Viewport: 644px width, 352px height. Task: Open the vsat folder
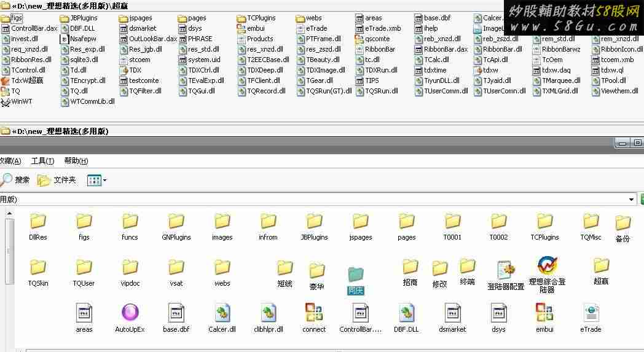176,273
